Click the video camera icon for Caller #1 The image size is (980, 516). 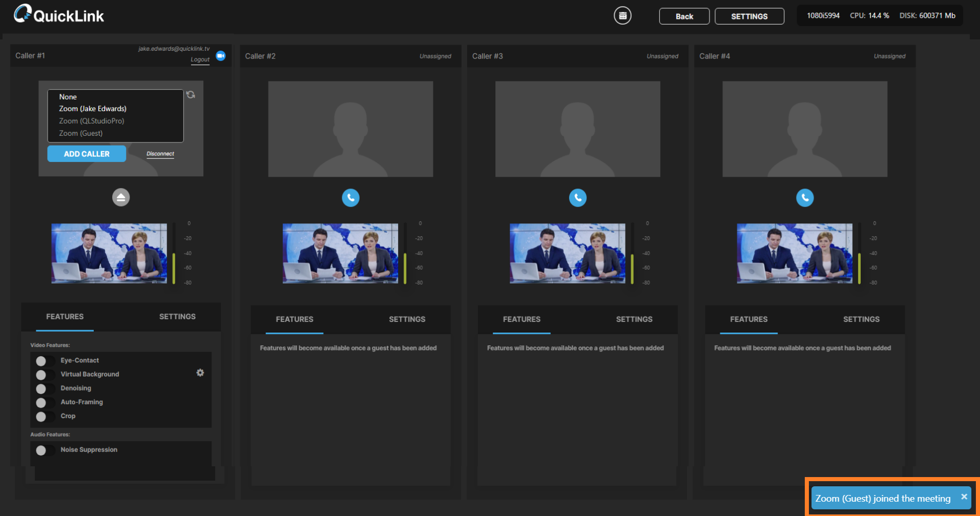pos(220,55)
